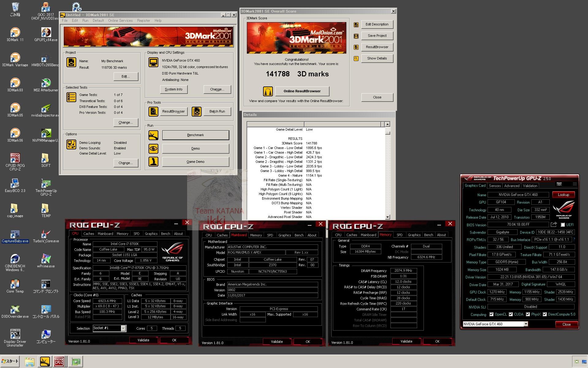The width and height of the screenshot is (588, 368).
Task: Click Close in the Overall Score window
Action: (x=377, y=97)
